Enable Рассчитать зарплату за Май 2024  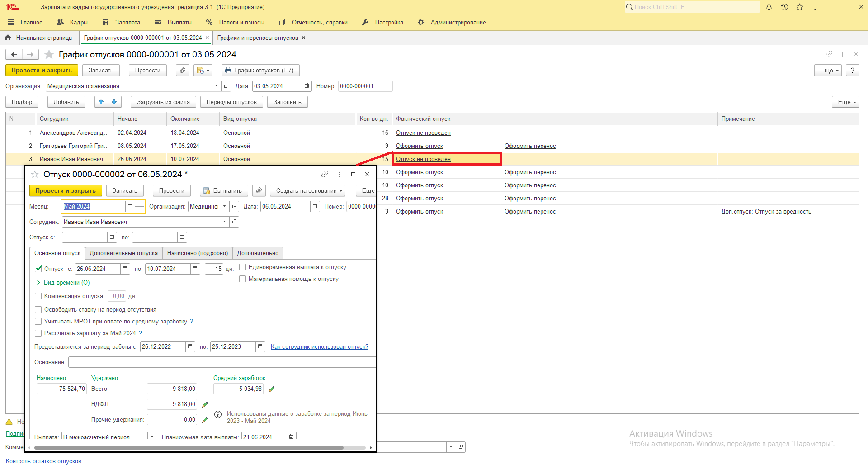[x=38, y=333]
